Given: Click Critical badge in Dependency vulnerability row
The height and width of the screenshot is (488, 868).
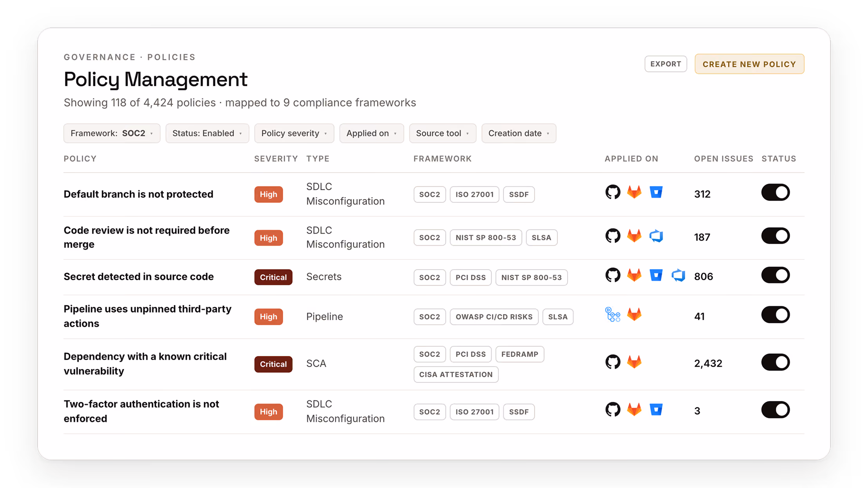Looking at the screenshot, I should click(x=273, y=364).
